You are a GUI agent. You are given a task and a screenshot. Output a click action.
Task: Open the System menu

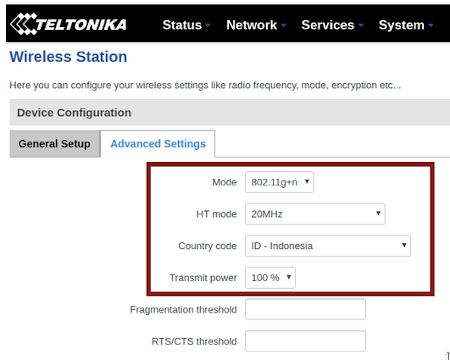point(406,25)
